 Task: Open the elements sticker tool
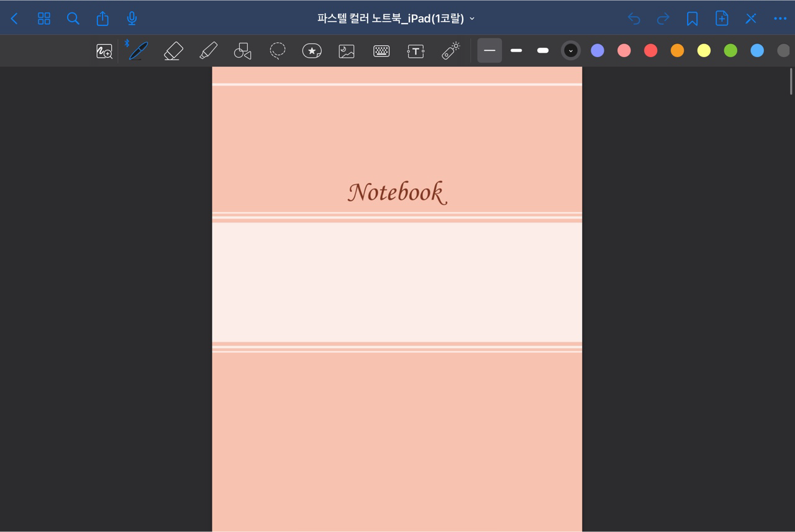click(x=312, y=50)
